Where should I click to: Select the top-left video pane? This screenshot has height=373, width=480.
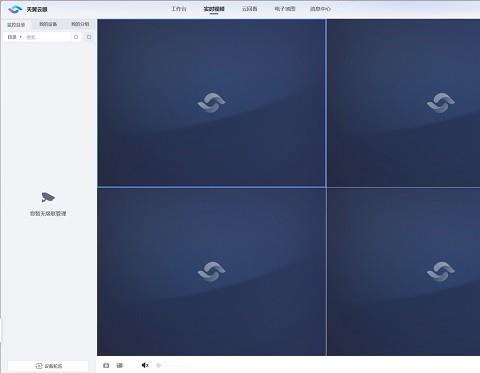tap(211, 103)
